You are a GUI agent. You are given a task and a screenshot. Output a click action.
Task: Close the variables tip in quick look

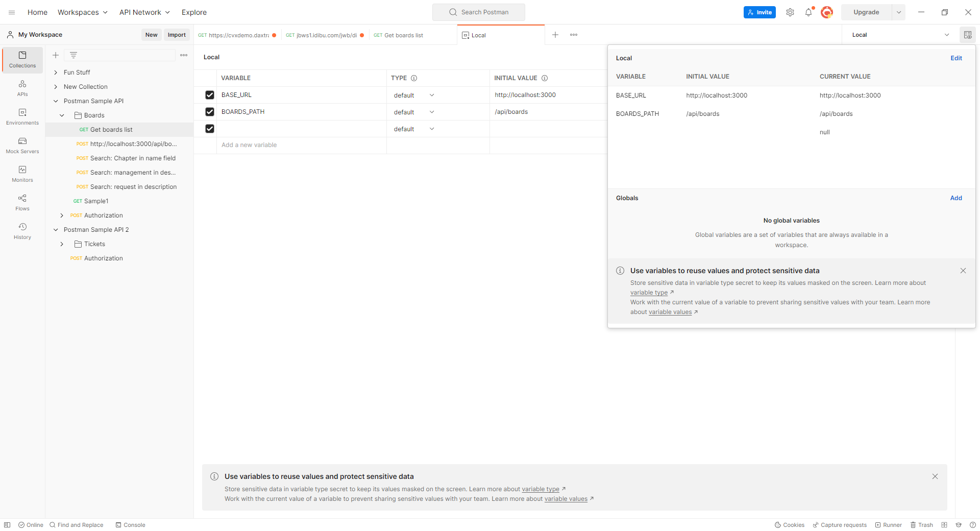(x=963, y=271)
